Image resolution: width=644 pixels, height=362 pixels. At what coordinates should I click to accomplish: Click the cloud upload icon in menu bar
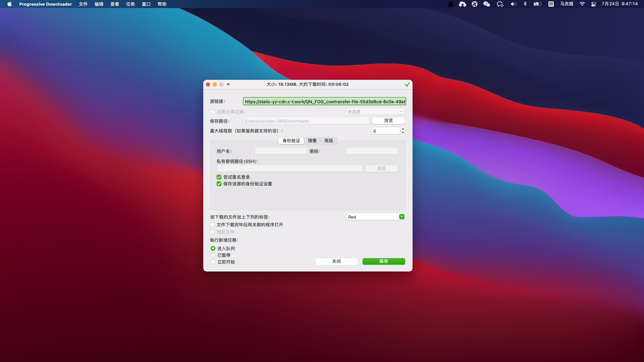(462, 4)
